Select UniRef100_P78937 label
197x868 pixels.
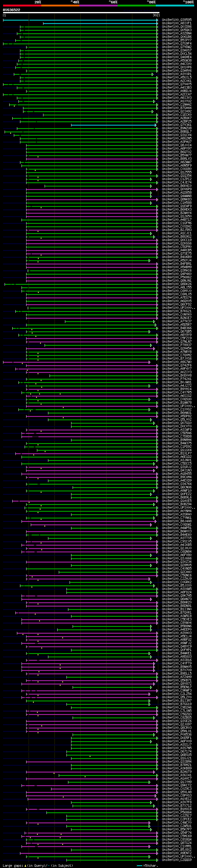(177, 345)
